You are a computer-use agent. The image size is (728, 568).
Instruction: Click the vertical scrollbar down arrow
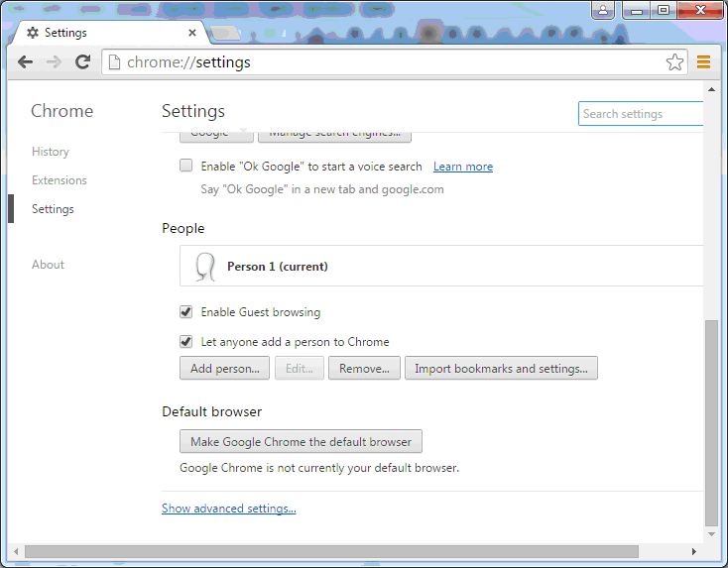tap(711, 534)
